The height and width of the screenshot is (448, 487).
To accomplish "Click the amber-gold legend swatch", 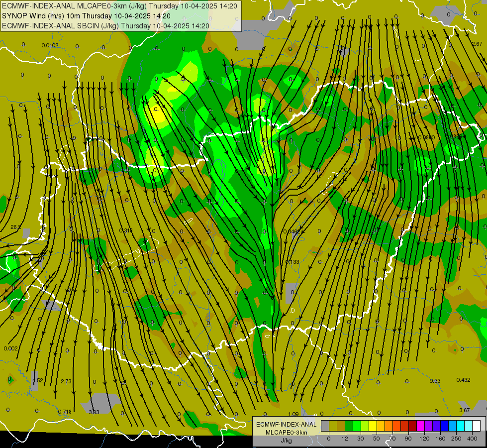I will point(381,426).
